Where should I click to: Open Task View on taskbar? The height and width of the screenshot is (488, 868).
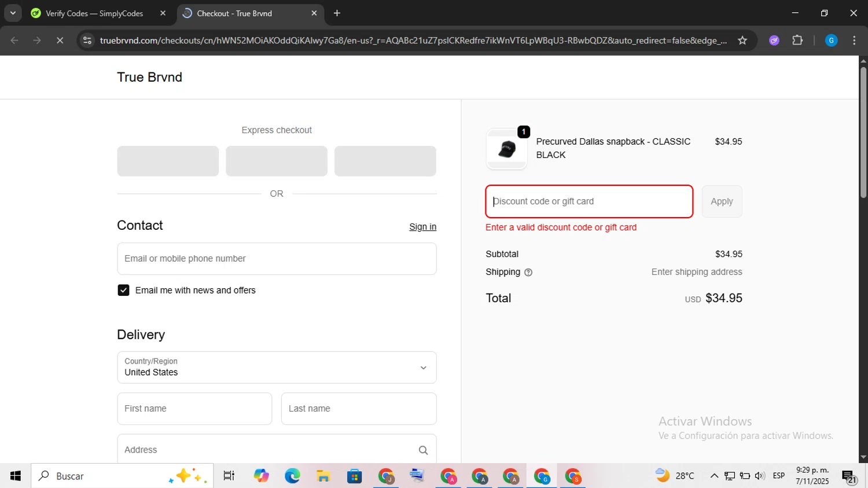[x=229, y=476]
